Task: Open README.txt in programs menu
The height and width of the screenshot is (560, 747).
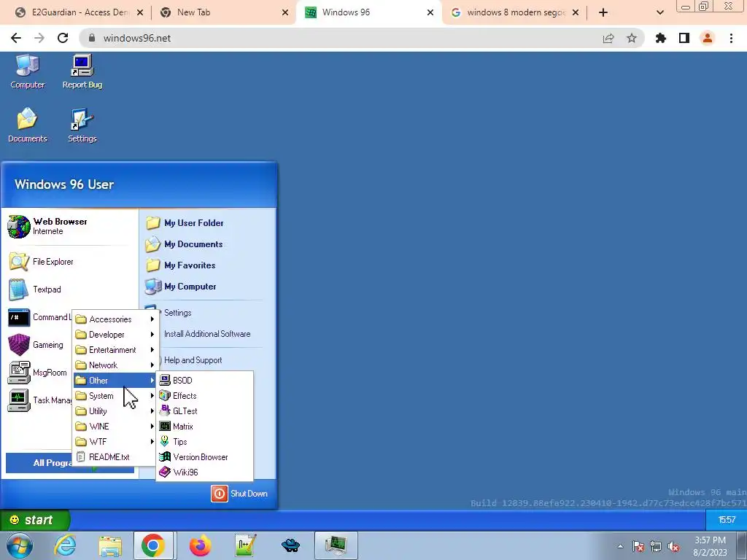Action: point(115,456)
